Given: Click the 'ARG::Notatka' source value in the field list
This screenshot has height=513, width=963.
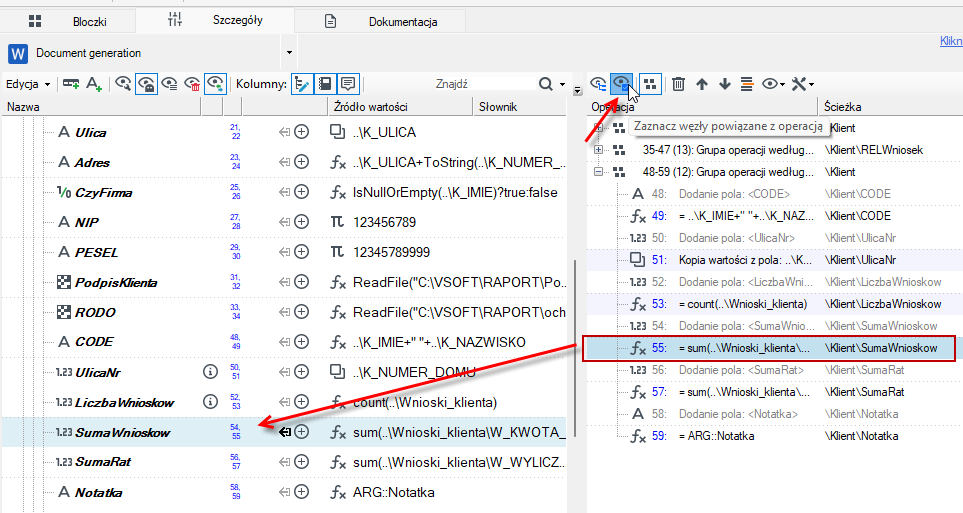Looking at the screenshot, I should pos(394,492).
